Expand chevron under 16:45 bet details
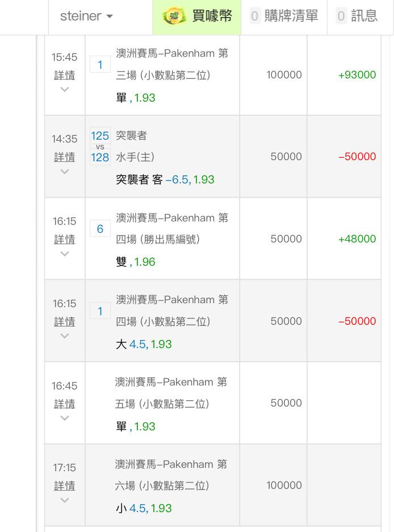Viewport: 394px width, 532px height. (x=65, y=418)
